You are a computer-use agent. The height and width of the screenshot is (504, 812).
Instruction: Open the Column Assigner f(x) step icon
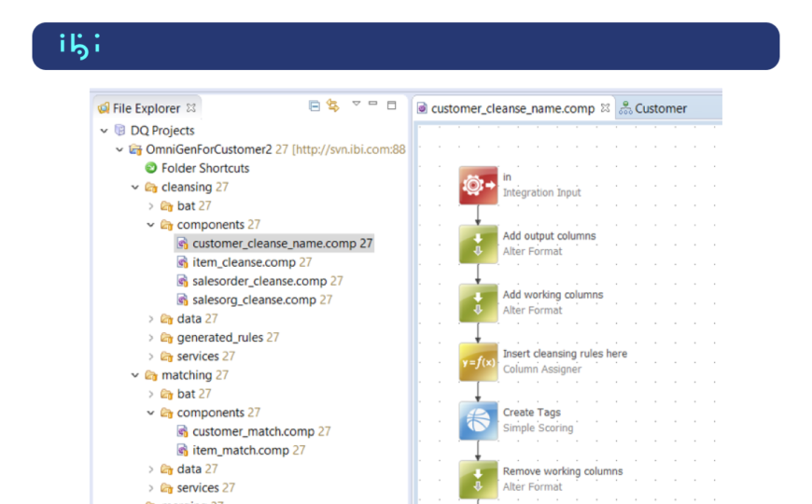pyautogui.click(x=478, y=362)
